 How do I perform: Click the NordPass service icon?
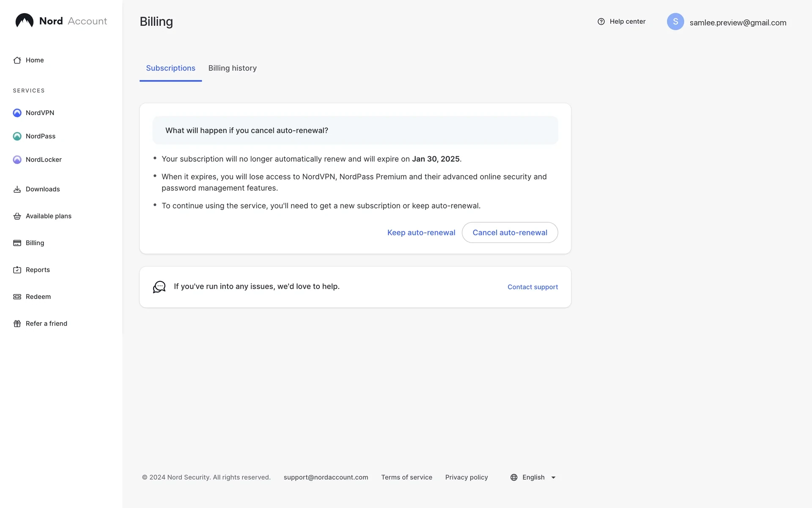pyautogui.click(x=17, y=136)
